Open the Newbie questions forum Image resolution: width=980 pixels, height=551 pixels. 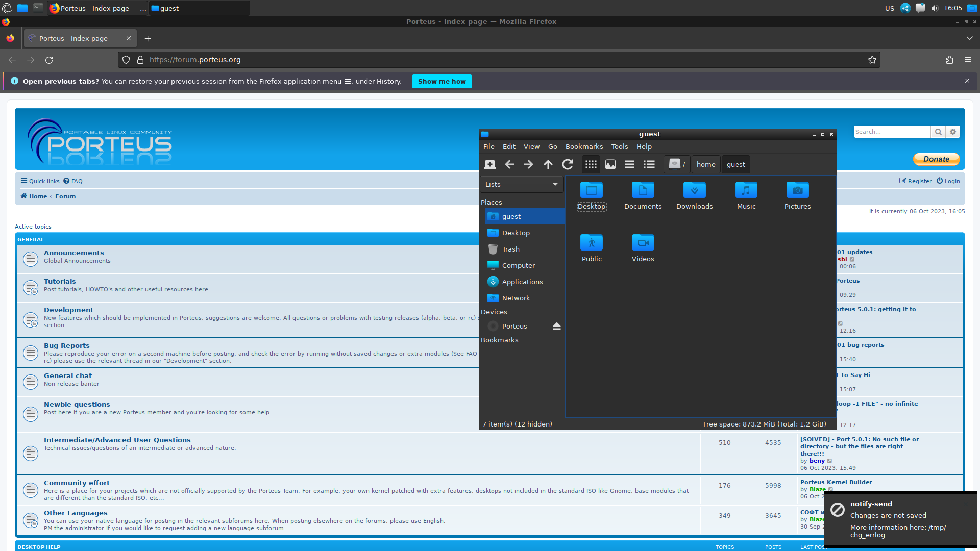point(77,404)
